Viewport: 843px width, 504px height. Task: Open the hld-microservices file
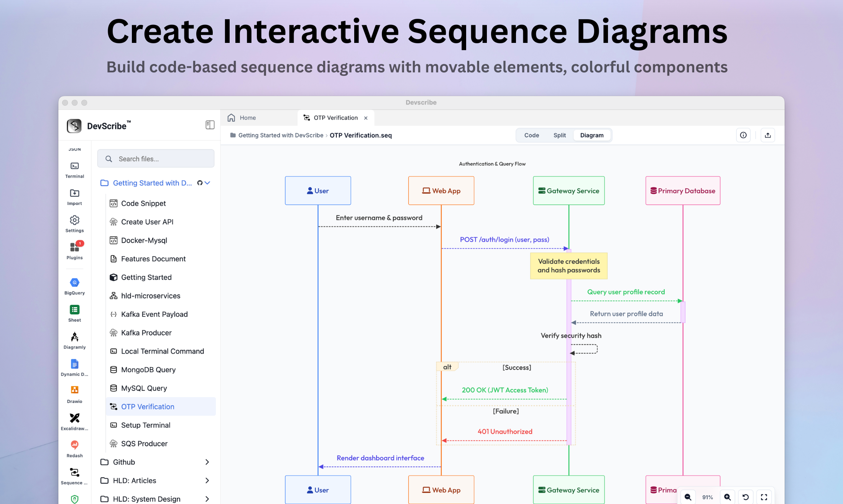pyautogui.click(x=161, y=296)
